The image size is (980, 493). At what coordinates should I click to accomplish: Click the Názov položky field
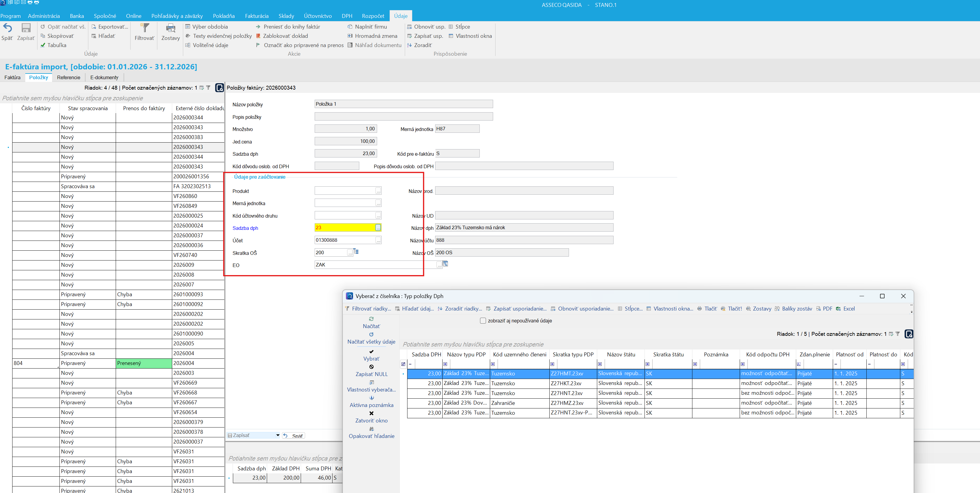pyautogui.click(x=404, y=104)
